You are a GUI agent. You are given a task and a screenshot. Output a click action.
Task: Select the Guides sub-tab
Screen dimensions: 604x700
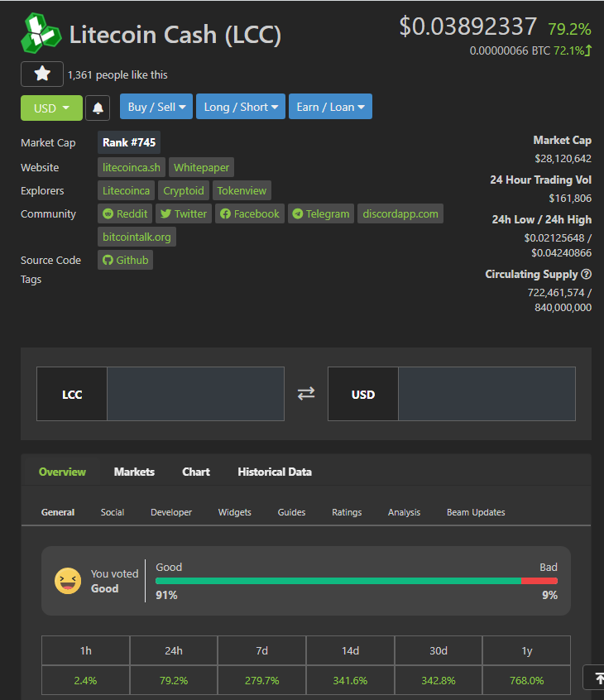[291, 512]
